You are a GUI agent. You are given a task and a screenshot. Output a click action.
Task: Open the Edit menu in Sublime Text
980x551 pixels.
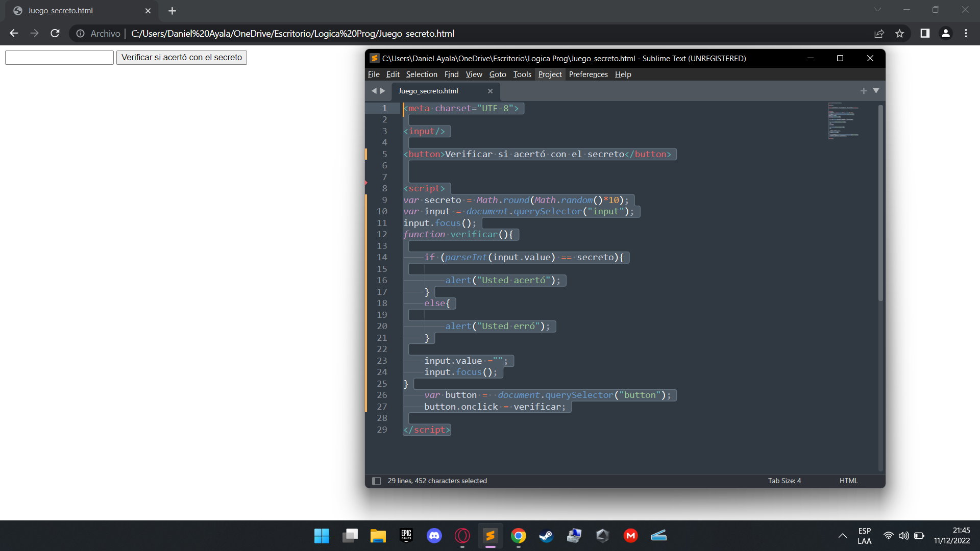tap(393, 74)
